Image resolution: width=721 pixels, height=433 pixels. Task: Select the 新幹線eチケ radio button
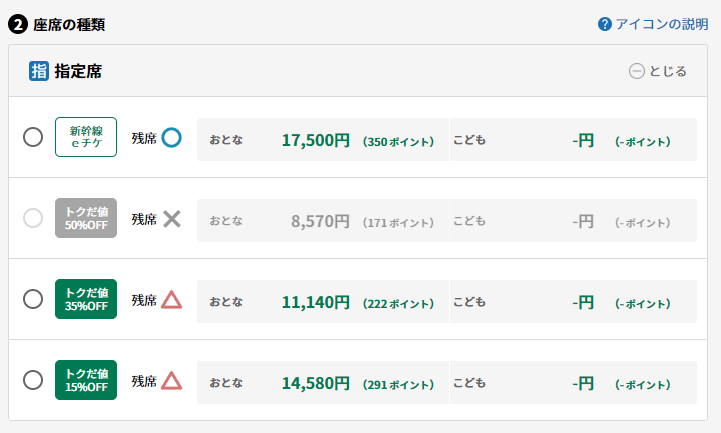click(x=33, y=137)
